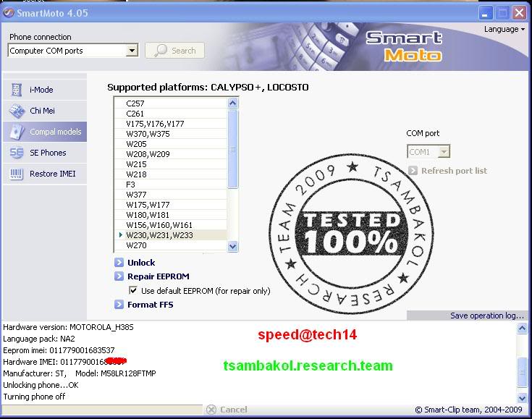
Task: Toggle Use default EEPROM checkbox
Action: pos(133,290)
